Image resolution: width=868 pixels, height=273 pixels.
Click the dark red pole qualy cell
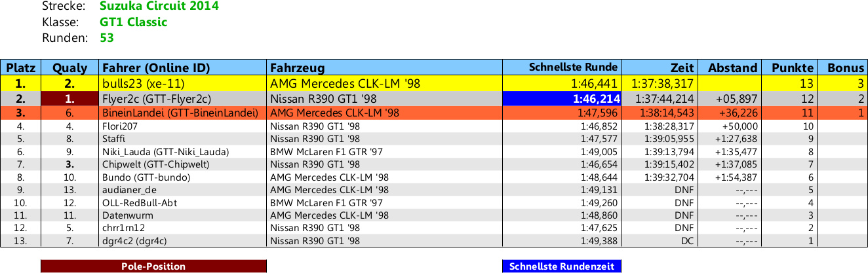(x=69, y=99)
